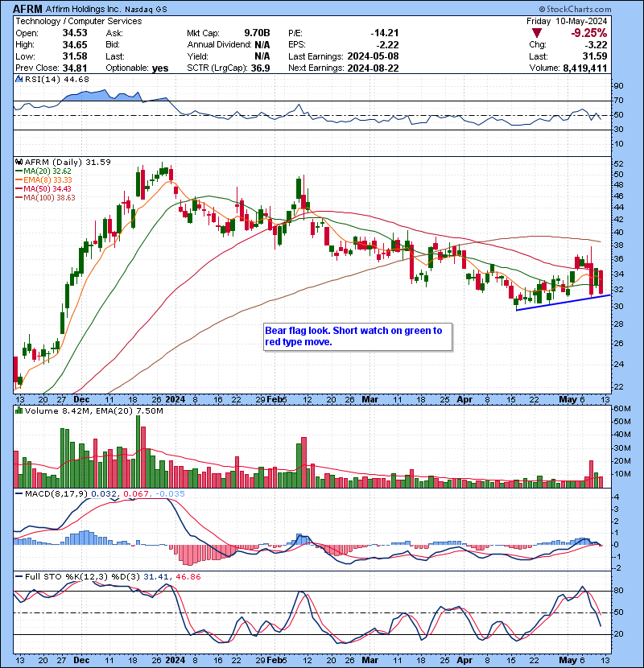The width and height of the screenshot is (644, 668).
Task: Click the MACD value 0.032
Action: [x=105, y=494]
